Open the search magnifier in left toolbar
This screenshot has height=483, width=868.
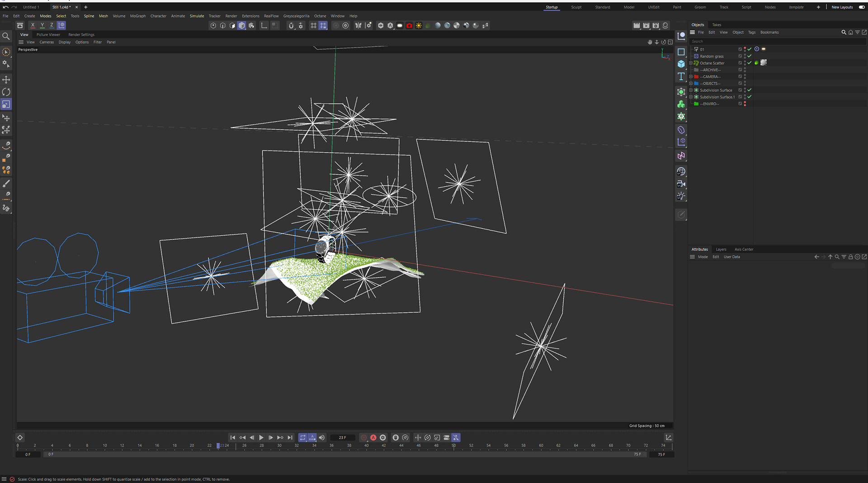click(x=6, y=36)
